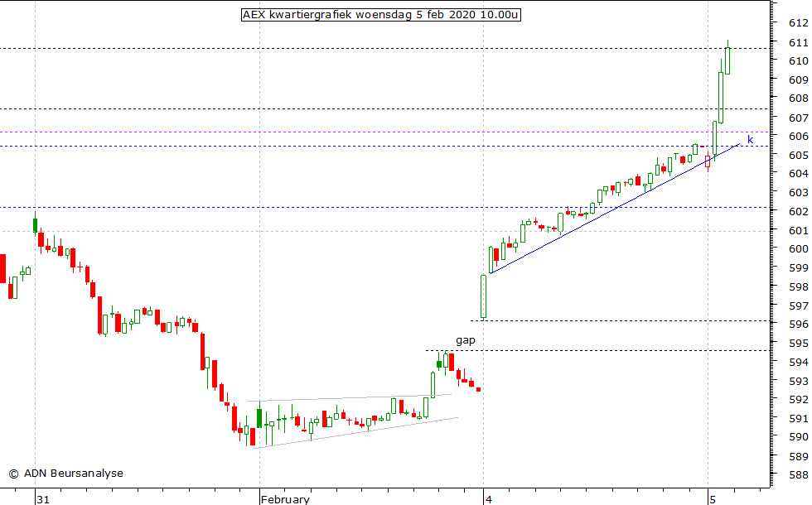Image resolution: width=812 pixels, height=505 pixels.
Task: Click the 602 price axis label
Action: [798, 211]
